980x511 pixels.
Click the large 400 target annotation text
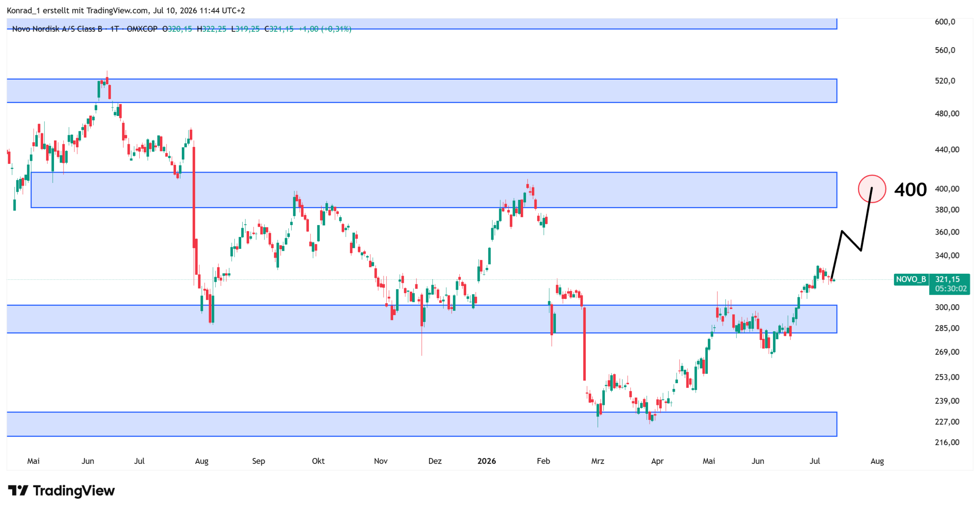910,189
